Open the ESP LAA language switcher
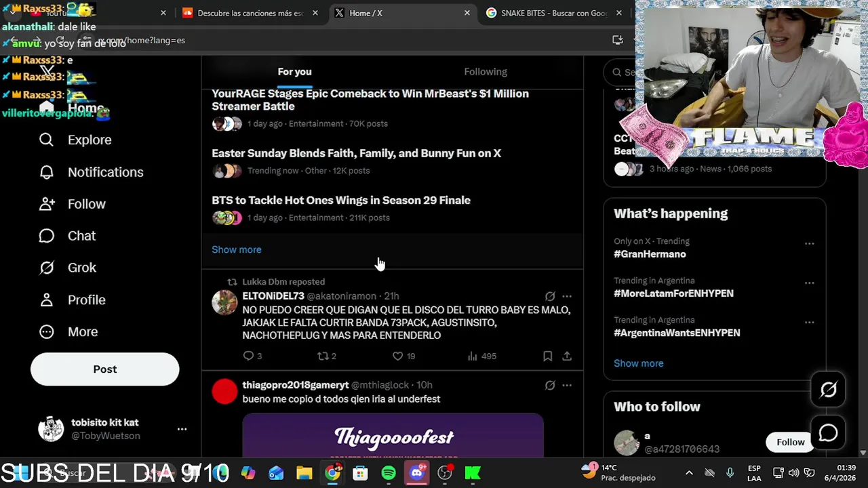Viewport: 868px width, 488px height. pyautogui.click(x=753, y=473)
